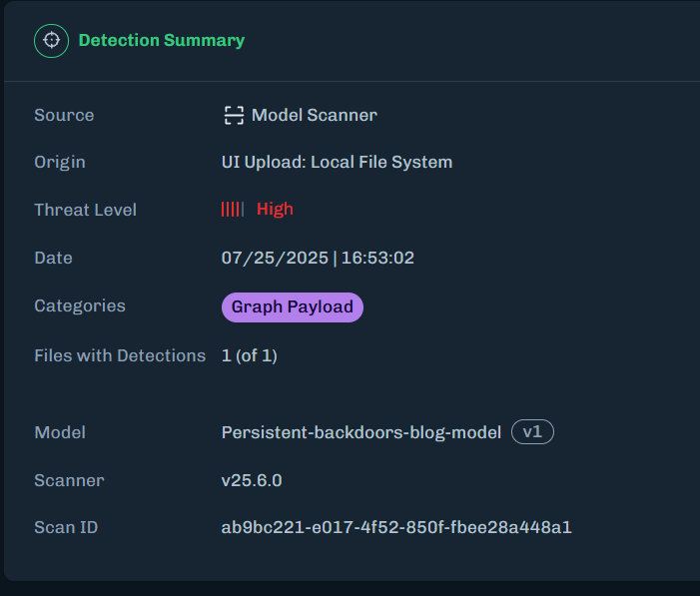Viewport: 700px width, 596px height.
Task: Click the Files with Detections label
Action: pyautogui.click(x=120, y=355)
